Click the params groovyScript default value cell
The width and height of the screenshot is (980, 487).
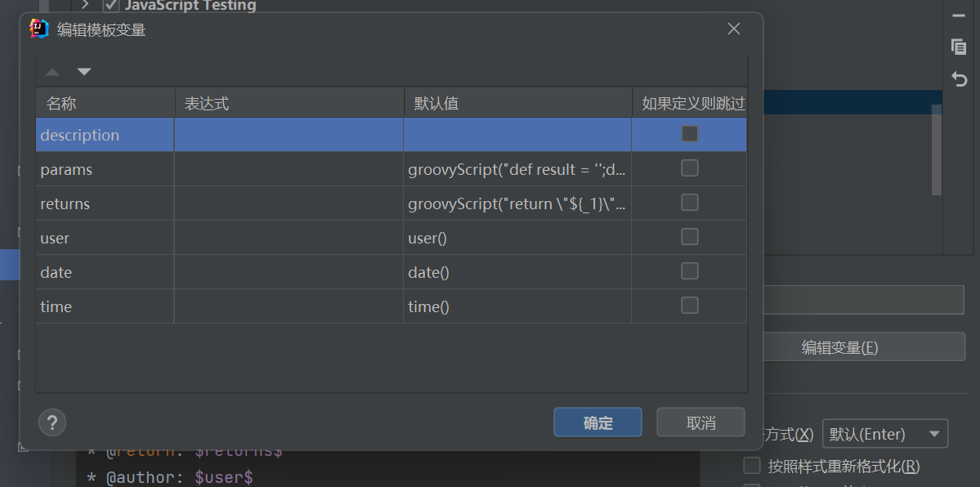click(517, 169)
